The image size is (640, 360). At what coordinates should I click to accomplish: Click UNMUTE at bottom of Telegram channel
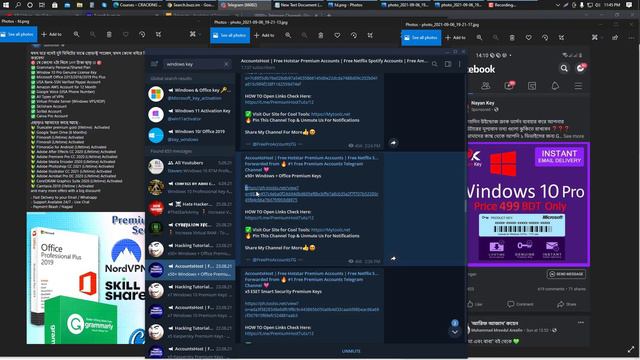coord(351,351)
